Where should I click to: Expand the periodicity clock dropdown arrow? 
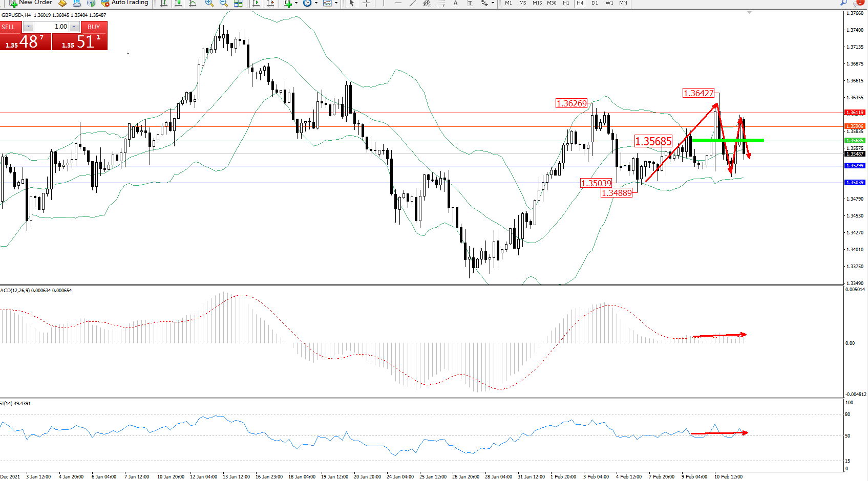tap(316, 3)
